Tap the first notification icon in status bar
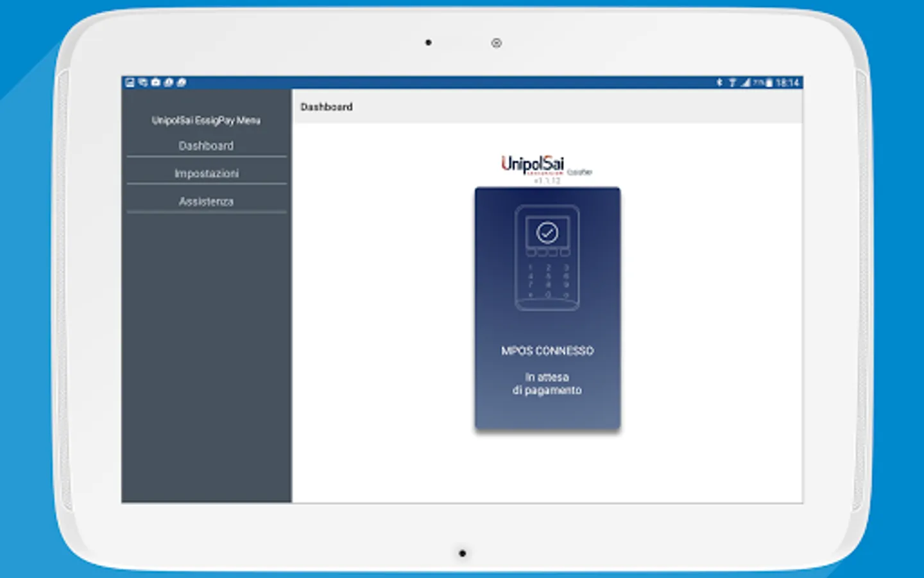924x578 pixels. click(130, 82)
